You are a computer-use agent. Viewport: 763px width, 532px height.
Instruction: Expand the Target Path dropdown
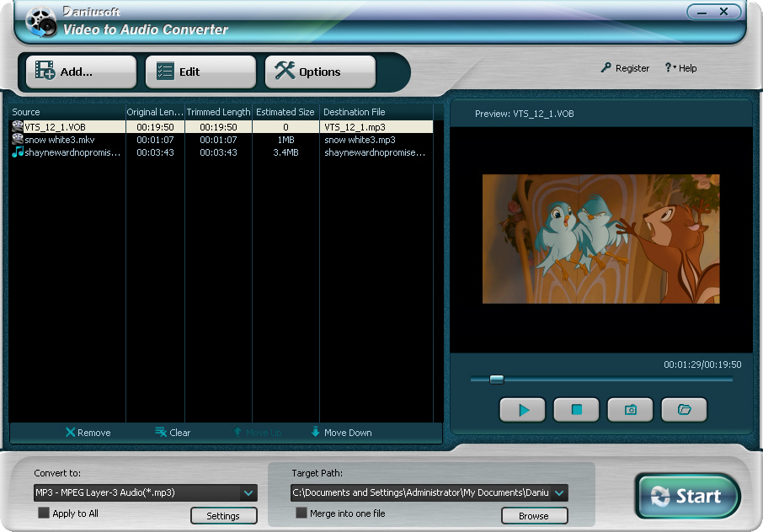coord(559,492)
